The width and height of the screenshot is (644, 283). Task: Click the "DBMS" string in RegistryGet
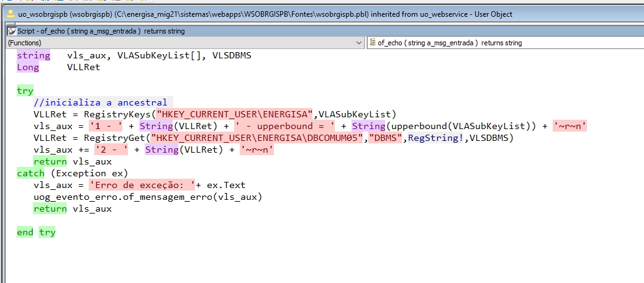pos(386,138)
